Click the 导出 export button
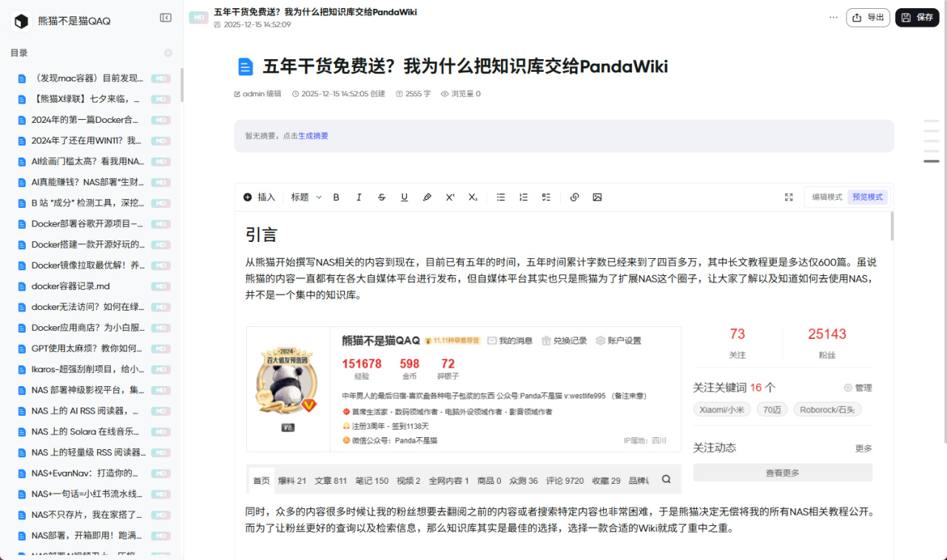Image resolution: width=947 pixels, height=560 pixels. pyautogui.click(x=868, y=18)
